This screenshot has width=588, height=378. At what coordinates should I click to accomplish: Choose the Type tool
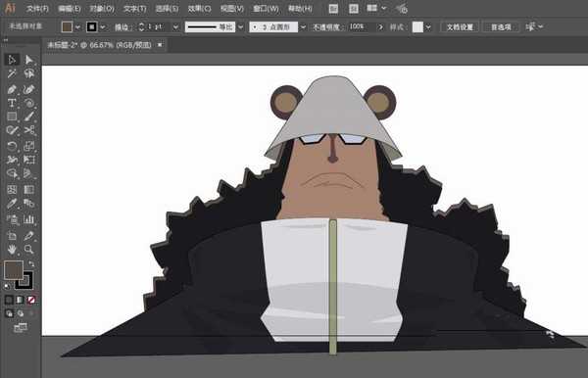(x=12, y=103)
